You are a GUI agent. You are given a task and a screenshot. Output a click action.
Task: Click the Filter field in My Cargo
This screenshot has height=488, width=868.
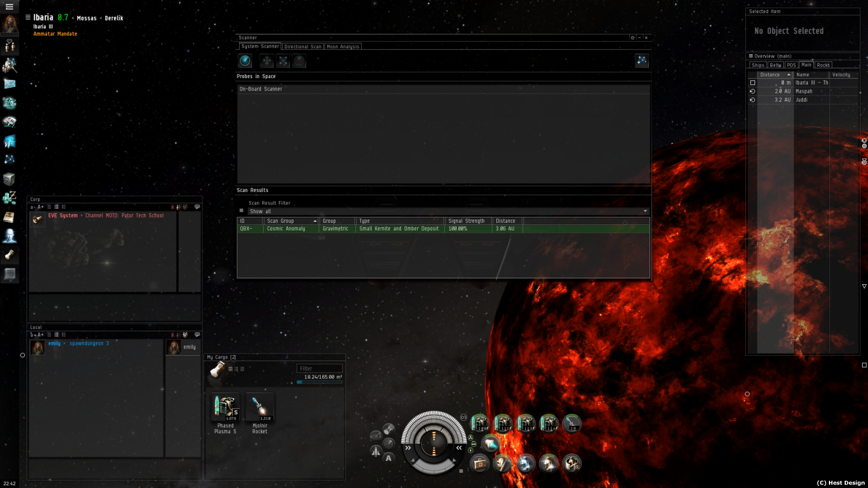pos(320,369)
